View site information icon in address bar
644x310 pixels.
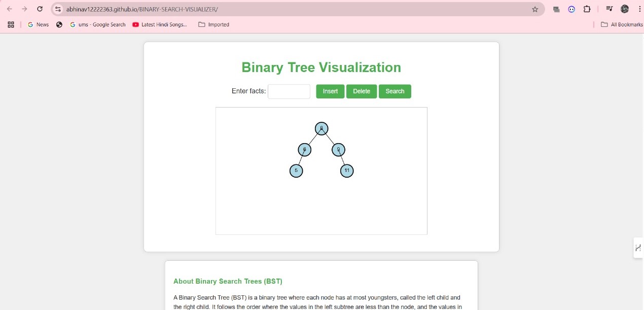[x=58, y=9]
